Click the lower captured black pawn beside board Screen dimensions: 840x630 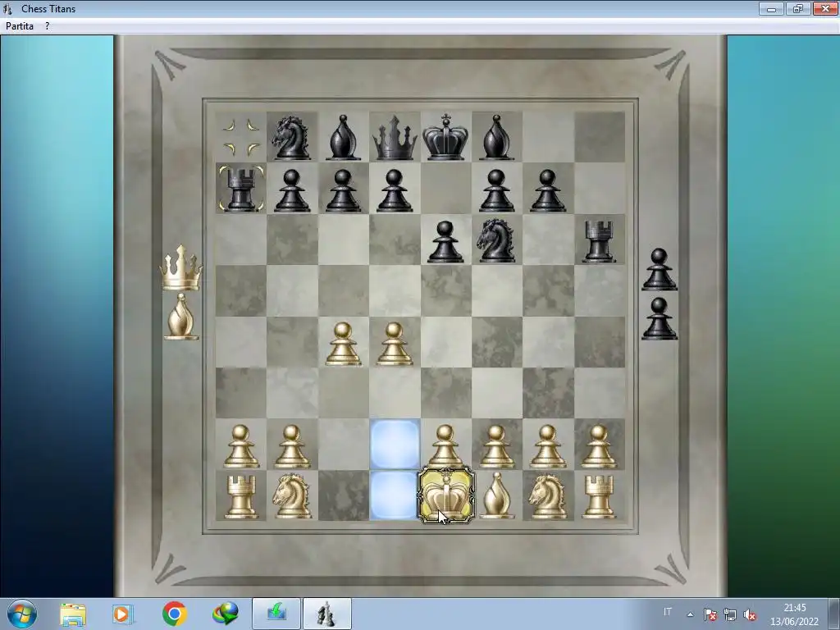tap(660, 319)
